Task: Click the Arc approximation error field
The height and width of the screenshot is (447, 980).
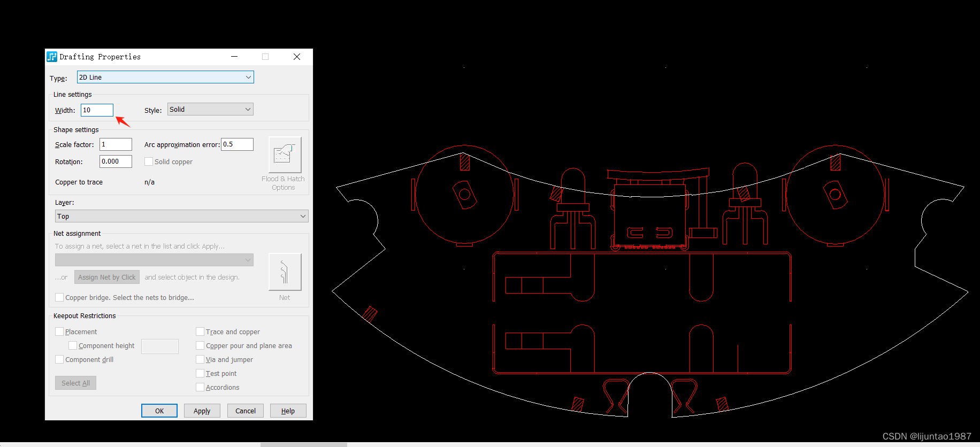Action: pyautogui.click(x=237, y=144)
